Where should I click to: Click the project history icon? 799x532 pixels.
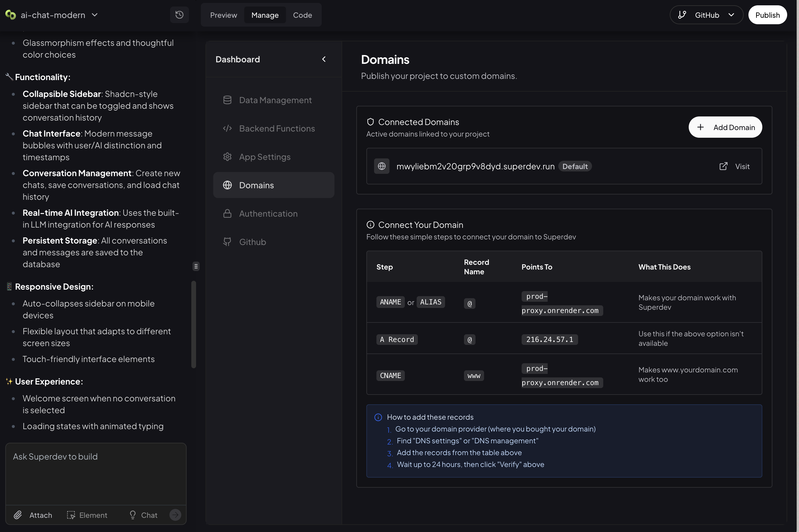pyautogui.click(x=179, y=14)
